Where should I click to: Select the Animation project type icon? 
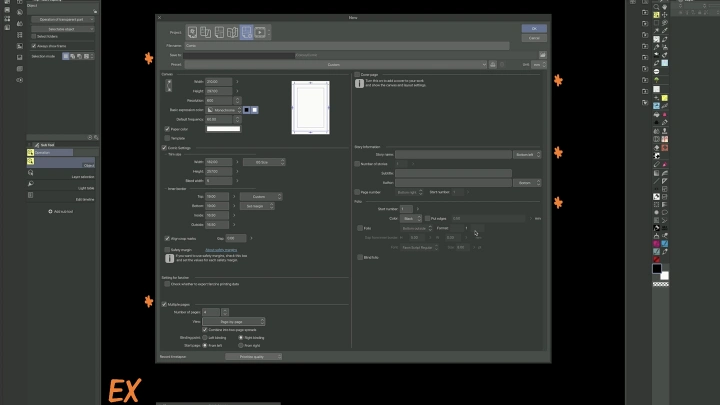pos(260,32)
